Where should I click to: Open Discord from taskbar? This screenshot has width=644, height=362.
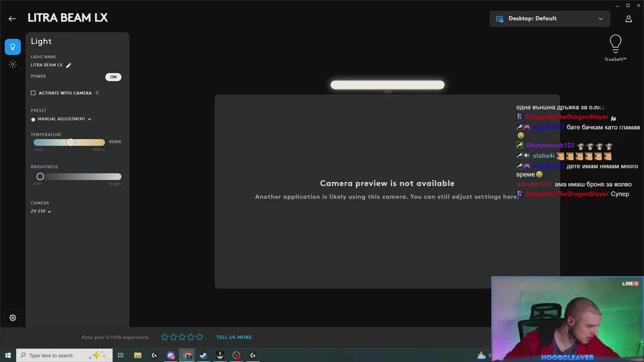(x=171, y=355)
